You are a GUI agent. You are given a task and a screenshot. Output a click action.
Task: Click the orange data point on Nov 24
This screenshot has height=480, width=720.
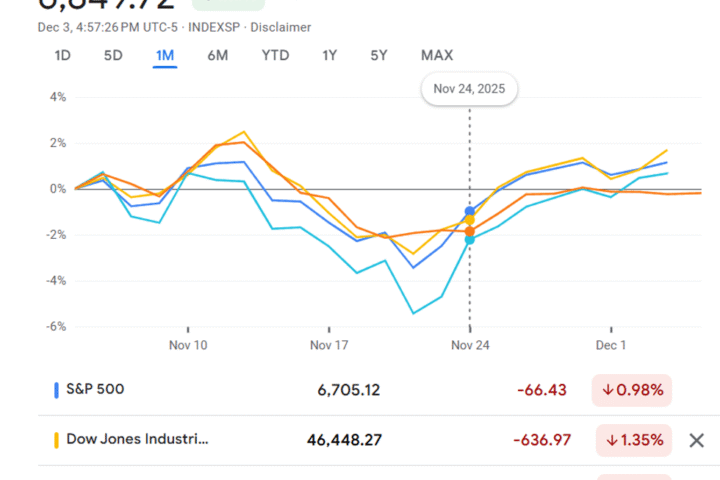(x=470, y=231)
